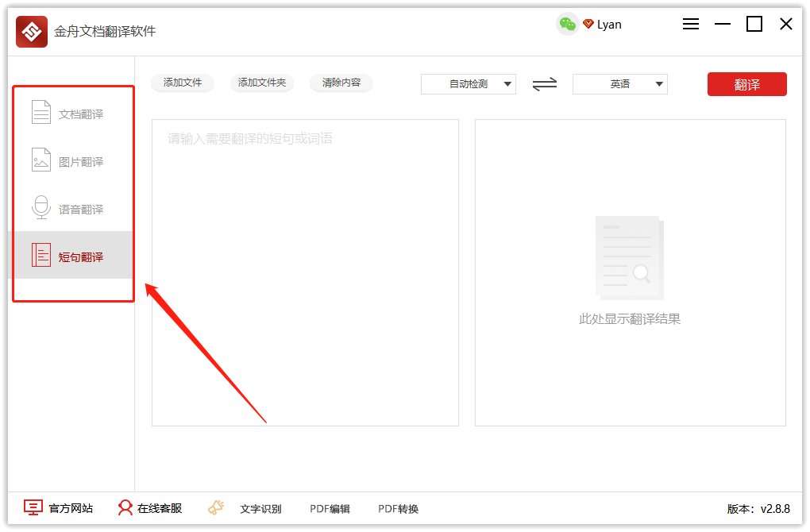Screen dimensions: 810x532
Task: Click the Jinzhou app logo icon
Action: pos(32,32)
